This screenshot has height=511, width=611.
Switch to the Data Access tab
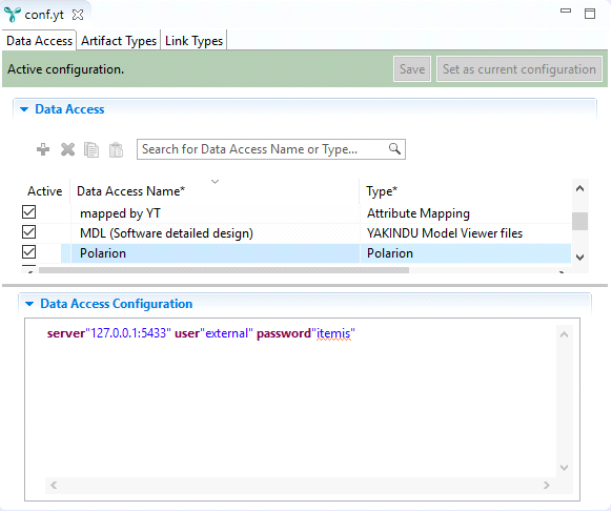tap(39, 41)
